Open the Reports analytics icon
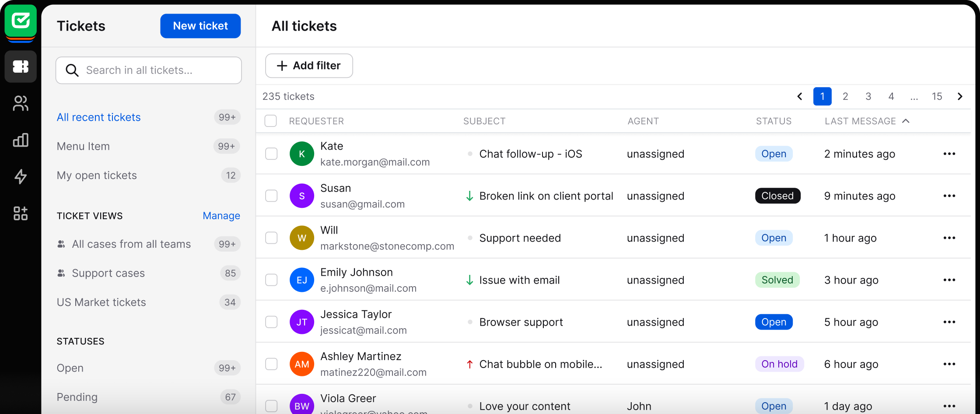This screenshot has width=980, height=414. point(20,140)
